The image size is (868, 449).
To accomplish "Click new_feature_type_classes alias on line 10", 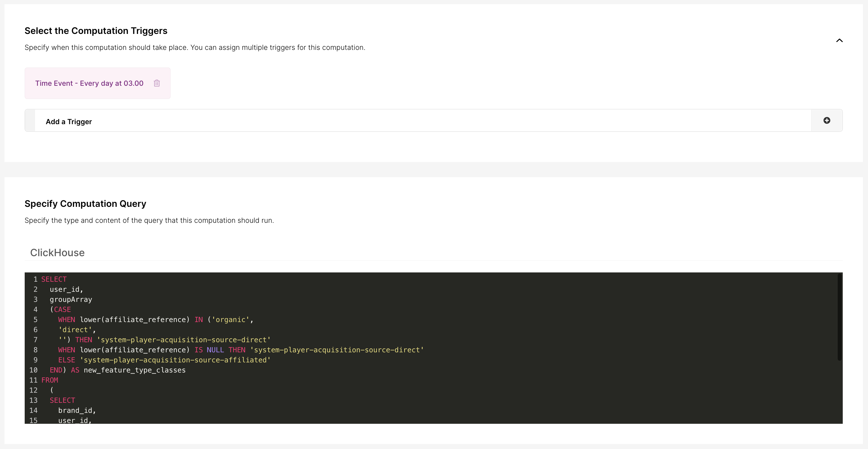I will coord(135,370).
